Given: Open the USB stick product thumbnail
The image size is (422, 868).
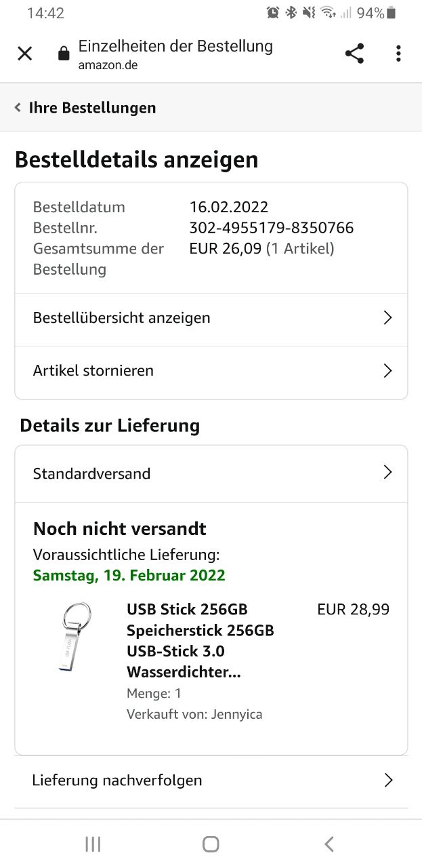Looking at the screenshot, I should click(72, 637).
